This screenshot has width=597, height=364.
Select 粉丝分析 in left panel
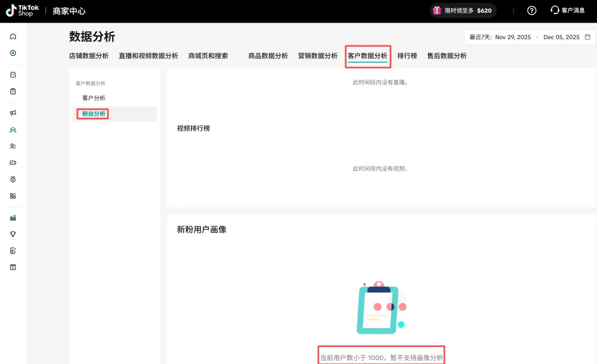(x=93, y=114)
